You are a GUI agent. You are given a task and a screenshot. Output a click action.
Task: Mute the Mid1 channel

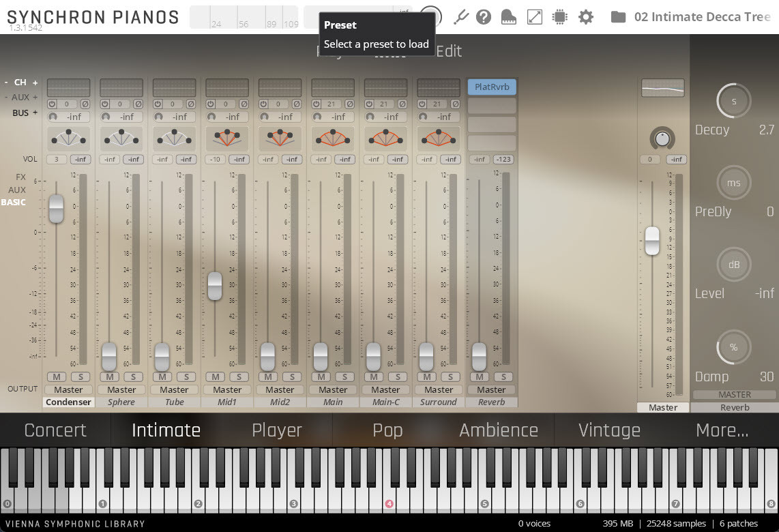point(215,377)
